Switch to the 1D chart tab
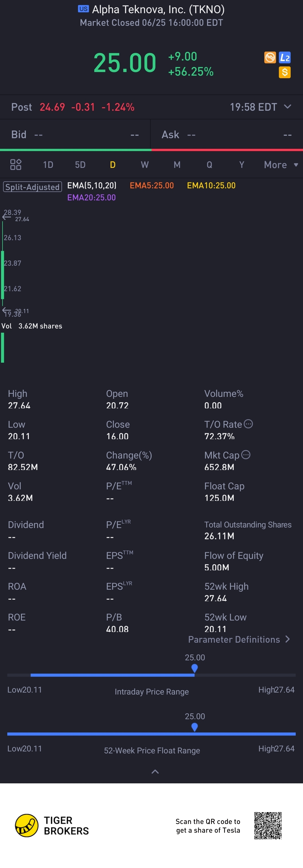The height and width of the screenshot is (868, 303). click(x=48, y=165)
